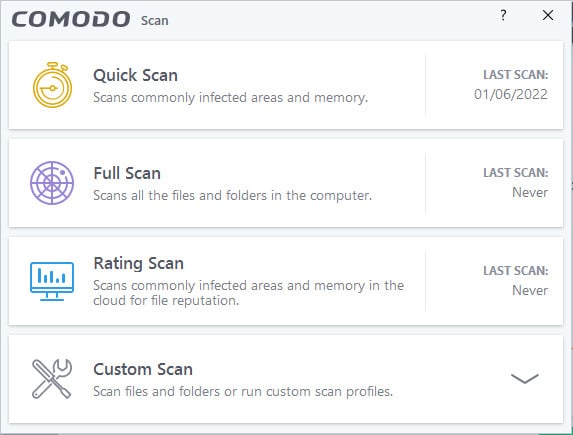The width and height of the screenshot is (573, 435).
Task: Click Full Scan's 'Never' last scan status
Action: click(x=530, y=192)
